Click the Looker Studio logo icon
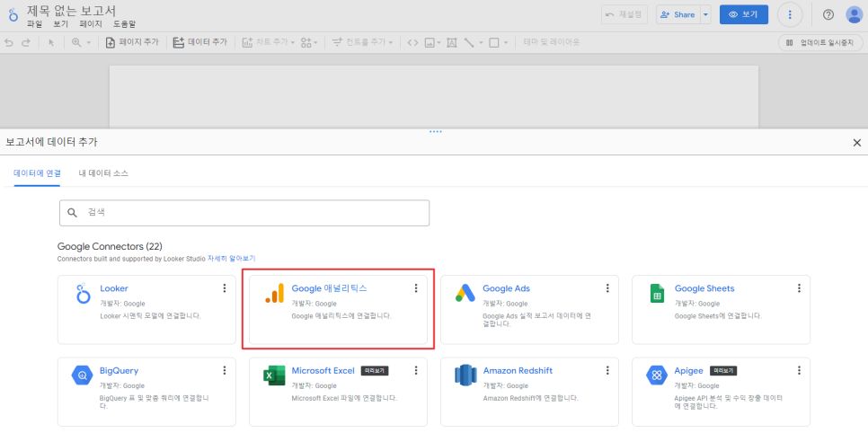The image size is (868, 433). tap(13, 14)
